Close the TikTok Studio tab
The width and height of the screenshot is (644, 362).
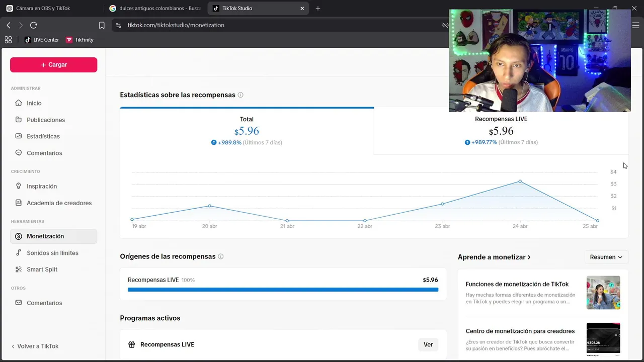tap(302, 8)
